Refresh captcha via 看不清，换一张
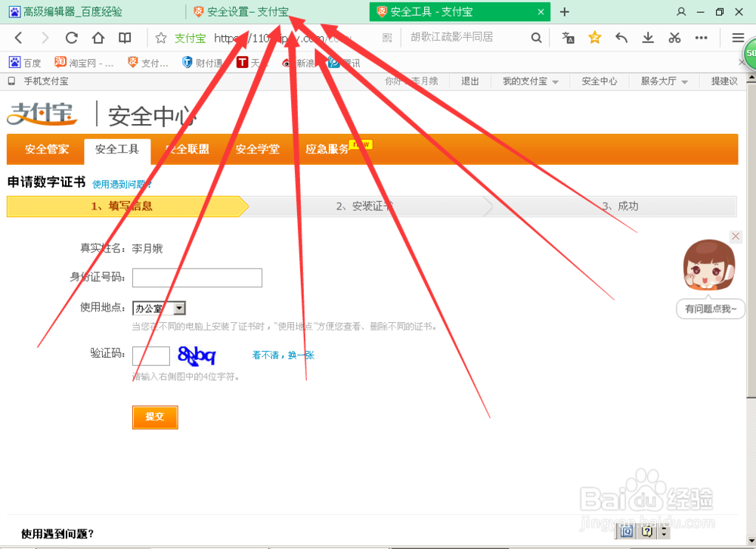 [x=283, y=355]
